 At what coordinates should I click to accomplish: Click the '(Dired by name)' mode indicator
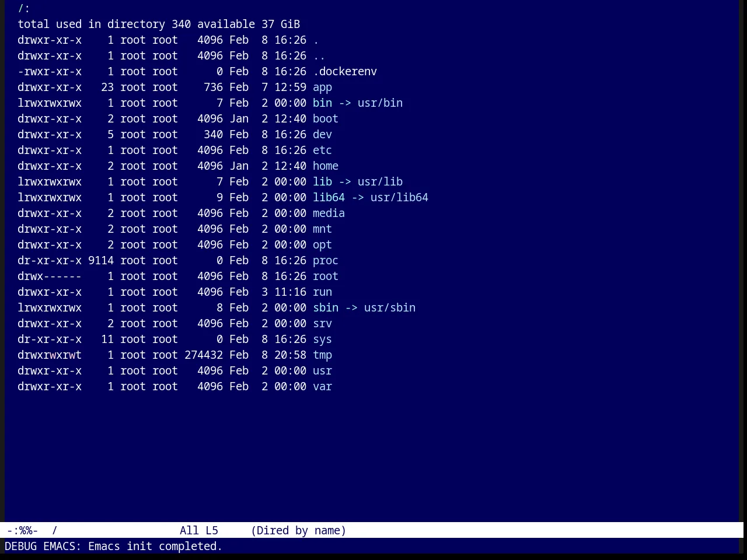click(x=298, y=531)
